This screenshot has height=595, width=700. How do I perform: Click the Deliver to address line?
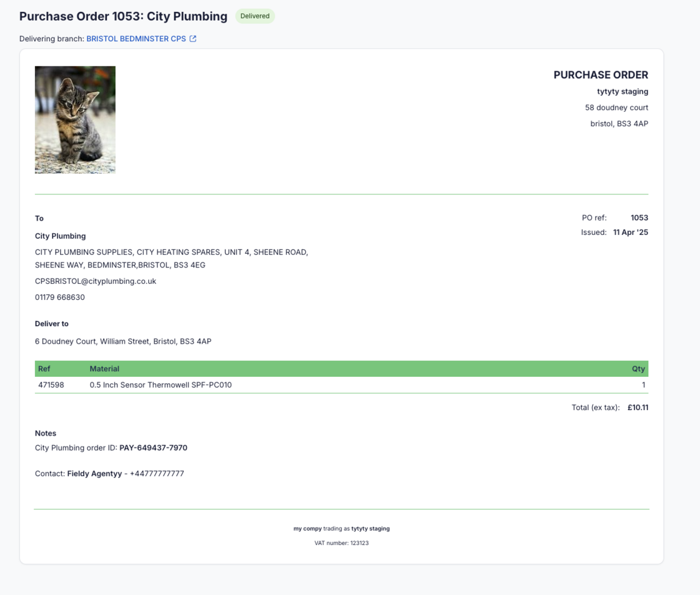tap(123, 342)
